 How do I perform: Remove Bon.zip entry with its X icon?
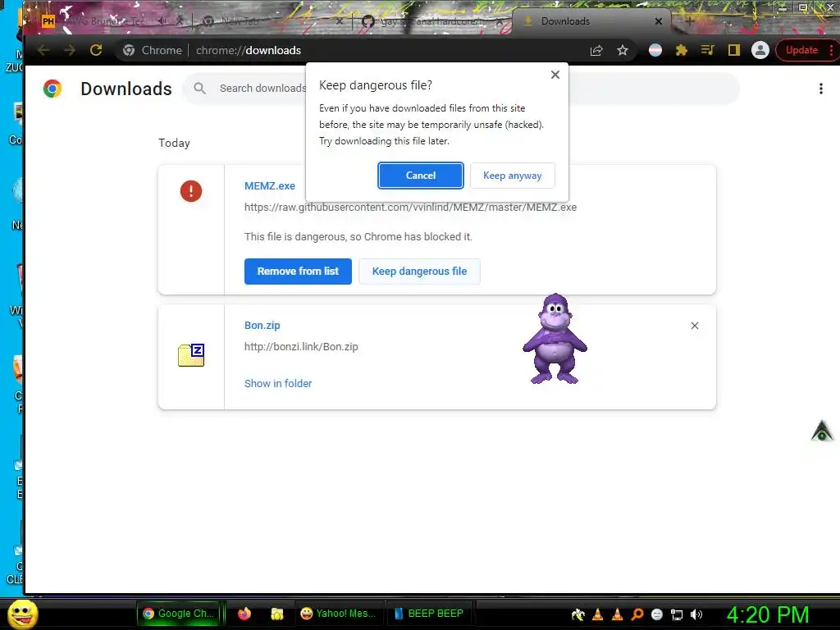[x=695, y=326]
